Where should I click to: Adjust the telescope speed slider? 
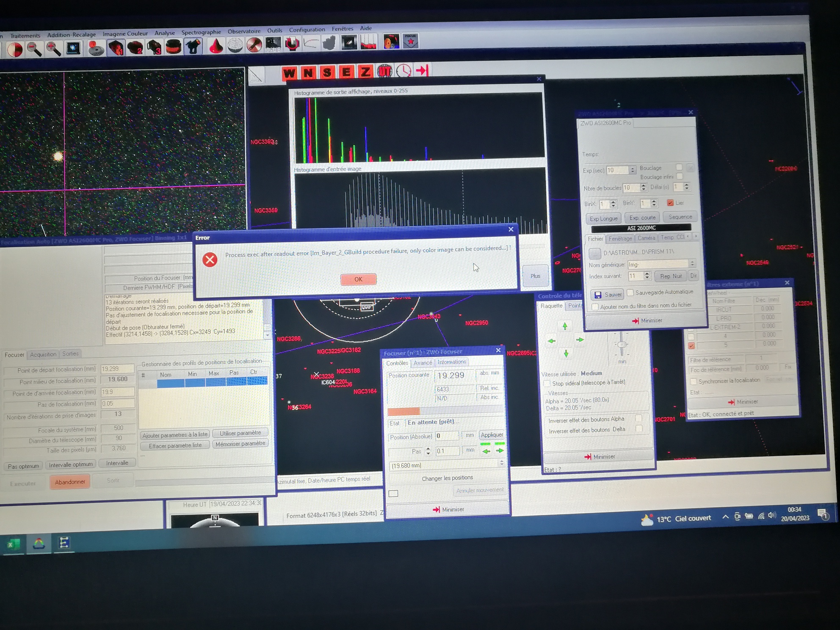tap(622, 345)
